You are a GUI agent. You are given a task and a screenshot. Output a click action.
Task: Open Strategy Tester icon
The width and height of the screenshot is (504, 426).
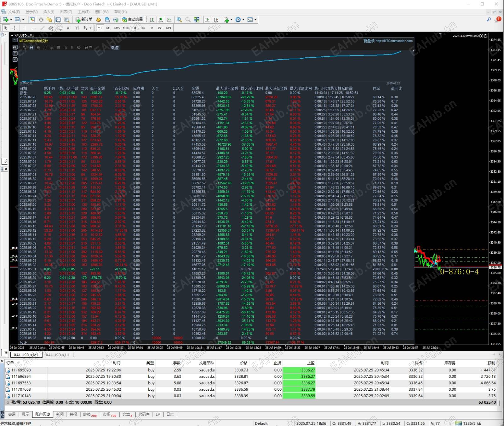click(67, 20)
